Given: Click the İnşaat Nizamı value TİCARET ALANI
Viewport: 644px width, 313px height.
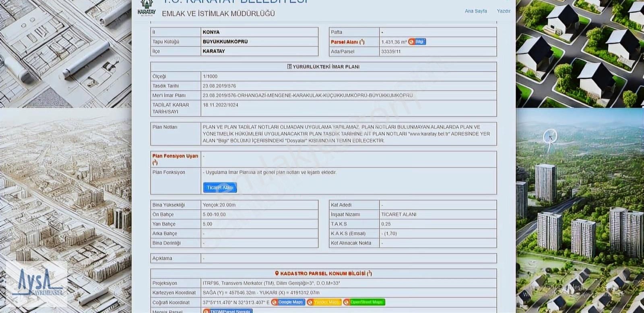Looking at the screenshot, I should click(398, 215).
